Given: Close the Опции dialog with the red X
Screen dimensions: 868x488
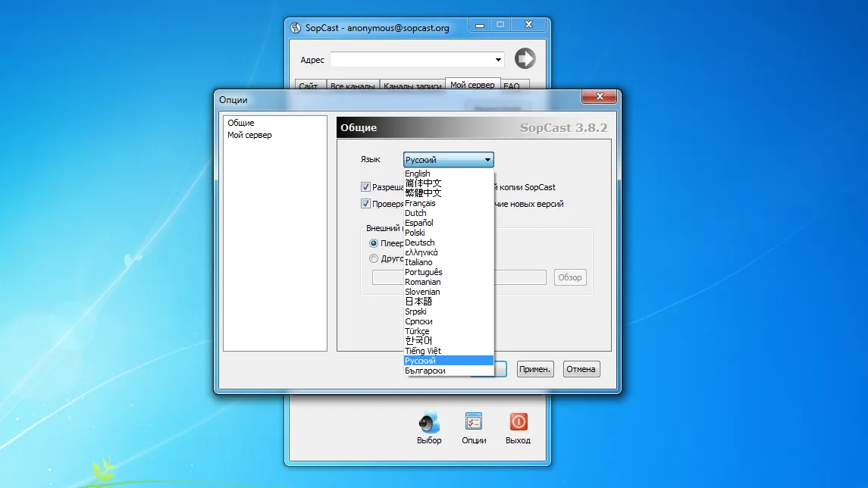Looking at the screenshot, I should point(599,96).
